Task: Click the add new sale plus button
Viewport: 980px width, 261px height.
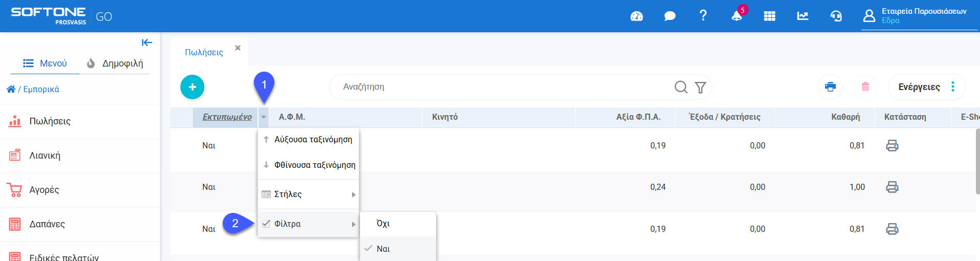Action: click(x=192, y=87)
